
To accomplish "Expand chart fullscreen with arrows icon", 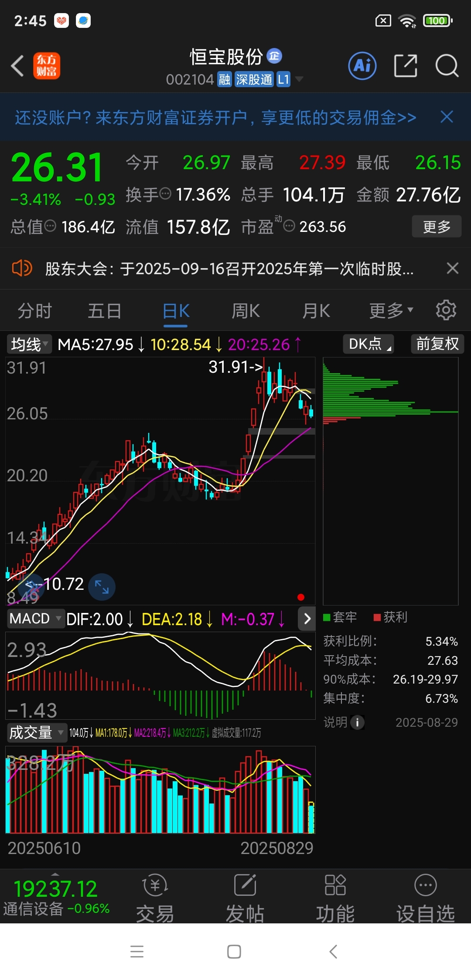I will (102, 587).
